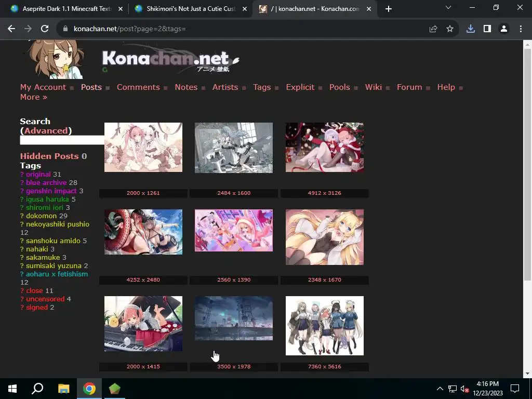Open the 2348 x 1670 blonde girl thumbnail
This screenshot has width=532, height=399.
pos(325,237)
